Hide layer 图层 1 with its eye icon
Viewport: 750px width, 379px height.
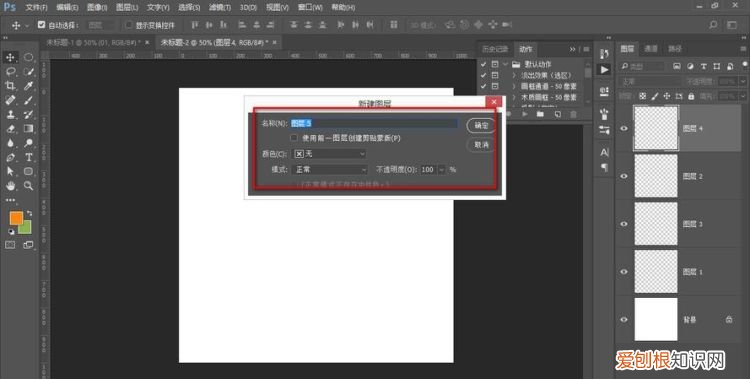(624, 272)
